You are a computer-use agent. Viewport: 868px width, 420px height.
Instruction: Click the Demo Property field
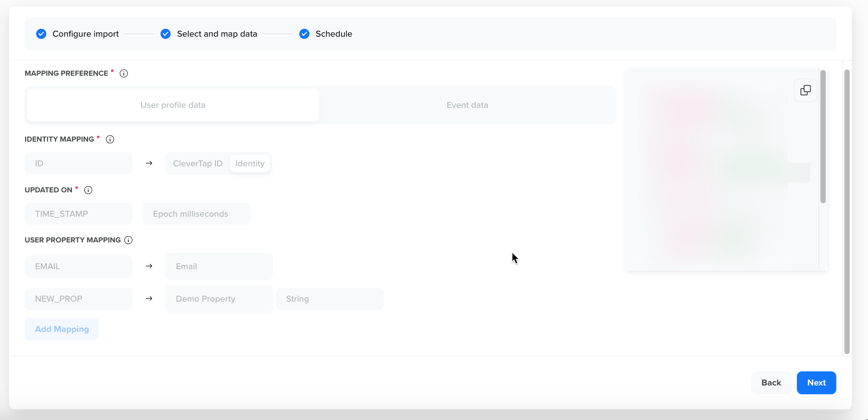[218, 298]
